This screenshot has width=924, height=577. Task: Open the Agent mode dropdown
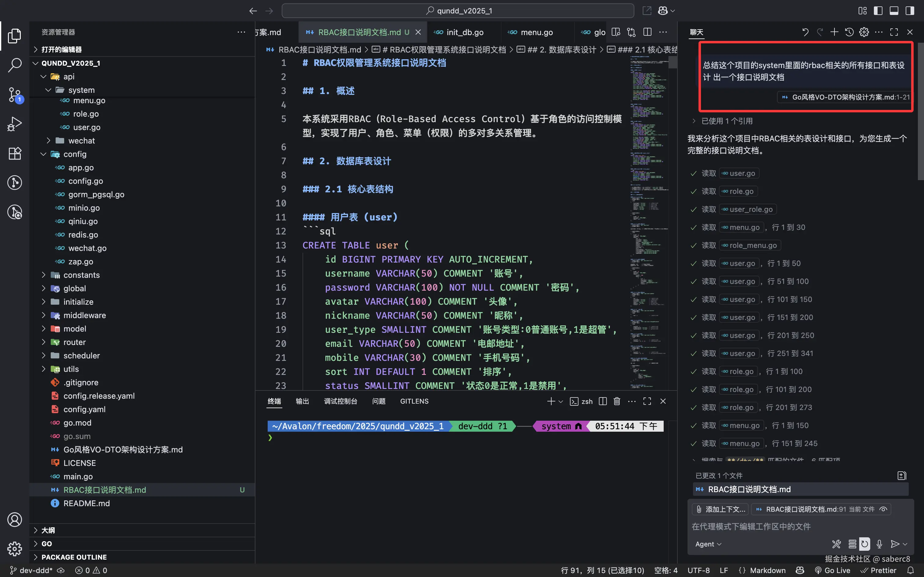708,544
